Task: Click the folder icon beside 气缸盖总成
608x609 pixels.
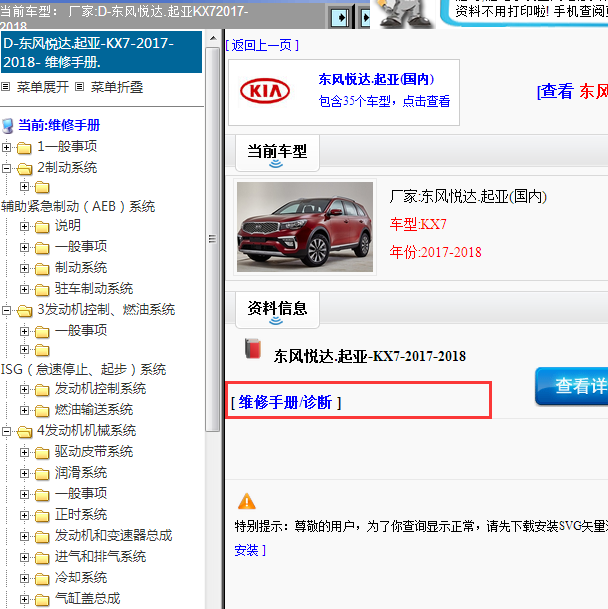Action: [42, 599]
